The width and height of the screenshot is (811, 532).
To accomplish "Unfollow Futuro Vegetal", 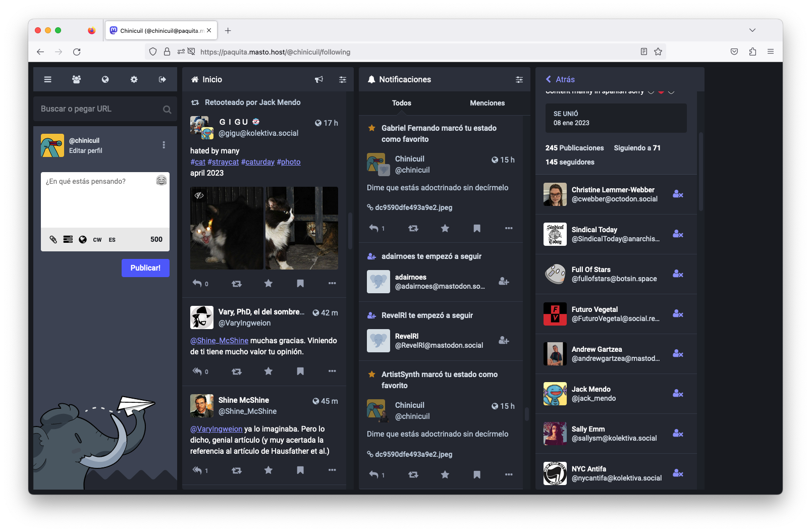I will coord(678,314).
